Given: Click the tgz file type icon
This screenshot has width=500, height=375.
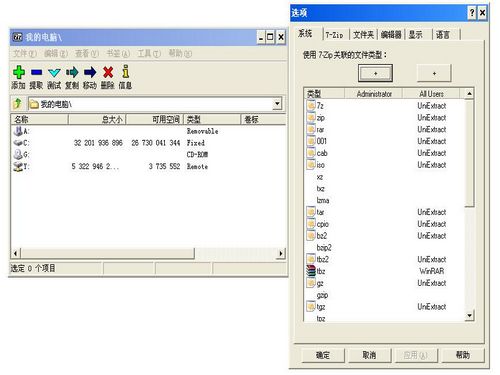Looking at the screenshot, I should tap(311, 306).
